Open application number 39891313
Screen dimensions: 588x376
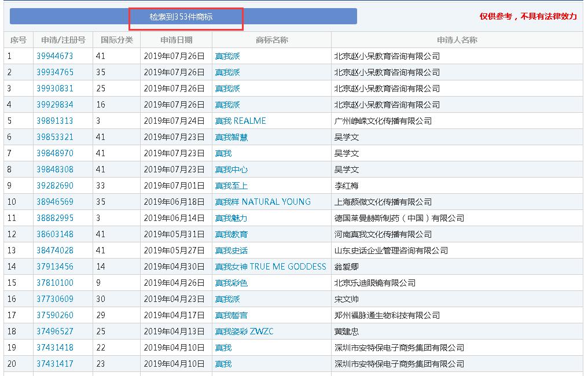tap(55, 121)
